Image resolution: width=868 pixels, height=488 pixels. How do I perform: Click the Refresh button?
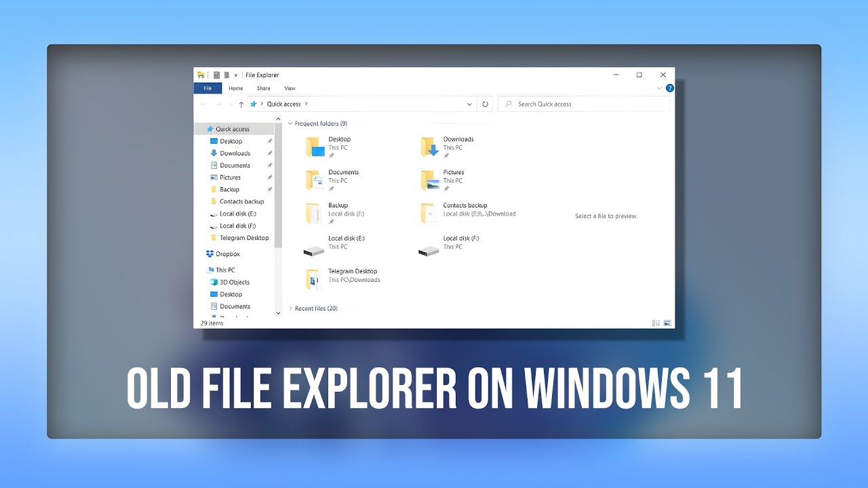click(x=486, y=104)
